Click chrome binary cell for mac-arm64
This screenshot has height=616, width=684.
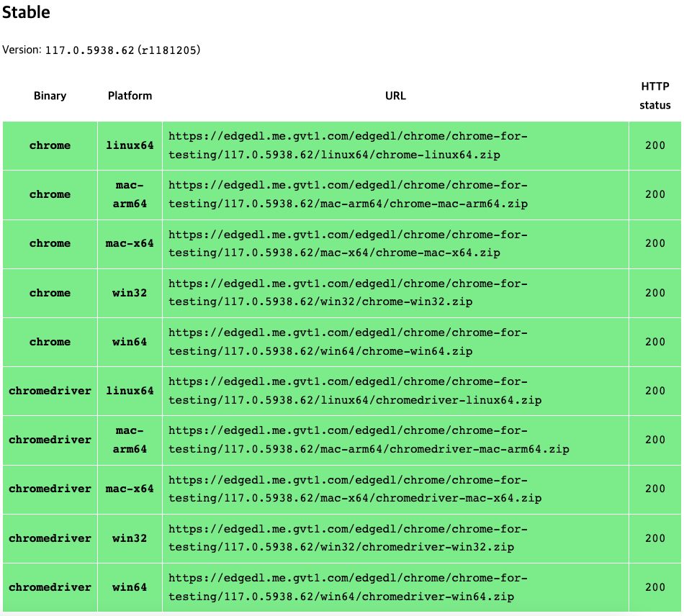[50, 194]
